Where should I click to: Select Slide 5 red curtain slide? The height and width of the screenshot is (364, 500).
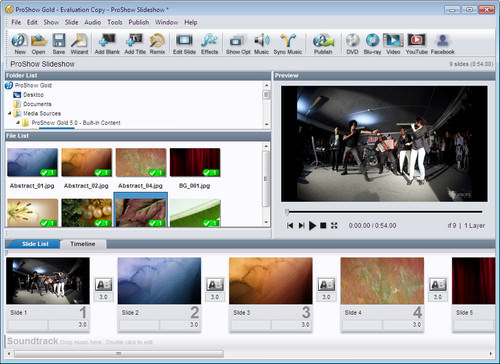473,281
